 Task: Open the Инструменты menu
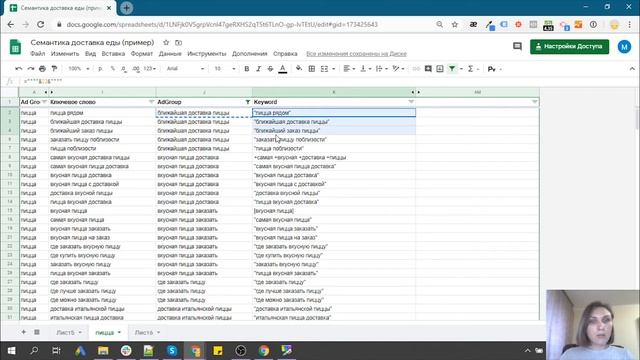click(x=207, y=53)
